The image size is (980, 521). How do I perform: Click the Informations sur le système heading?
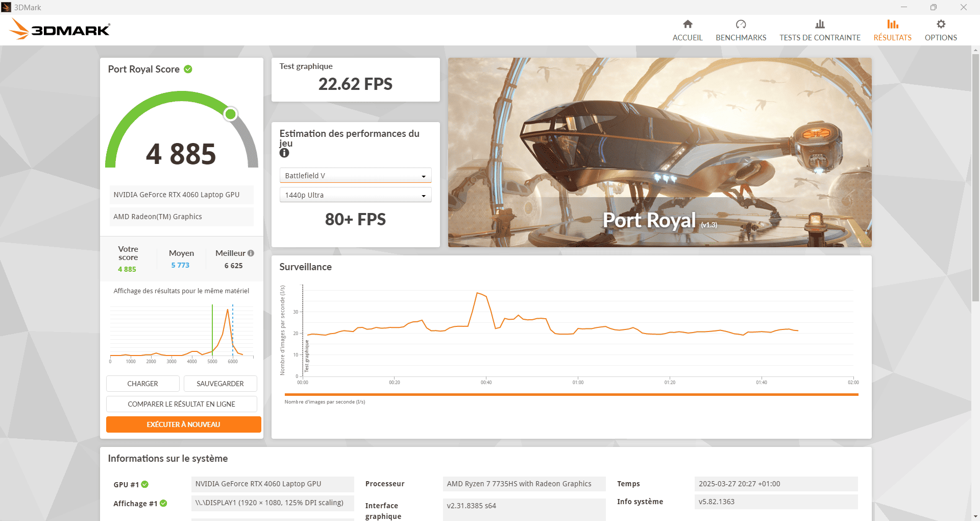pyautogui.click(x=167, y=458)
